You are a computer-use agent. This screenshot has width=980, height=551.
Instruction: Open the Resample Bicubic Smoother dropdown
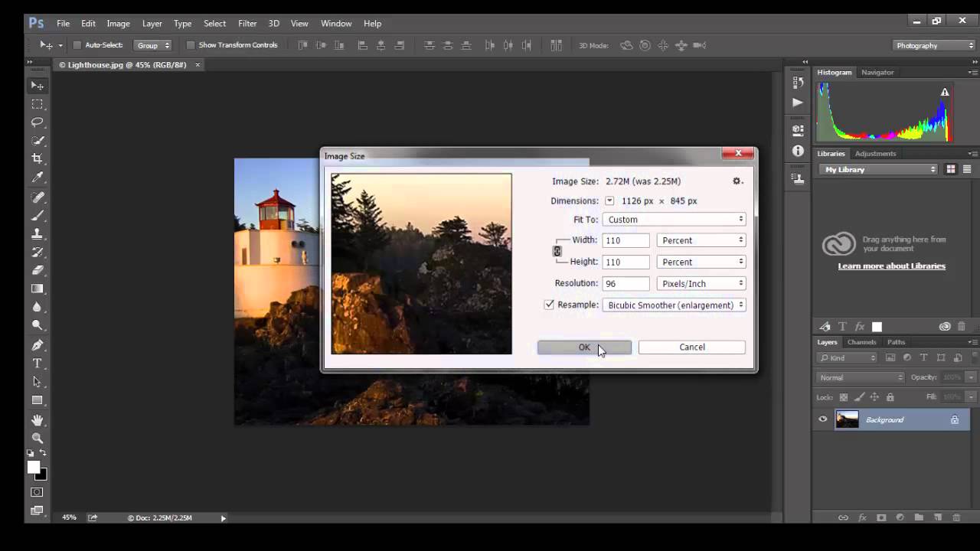(x=675, y=305)
